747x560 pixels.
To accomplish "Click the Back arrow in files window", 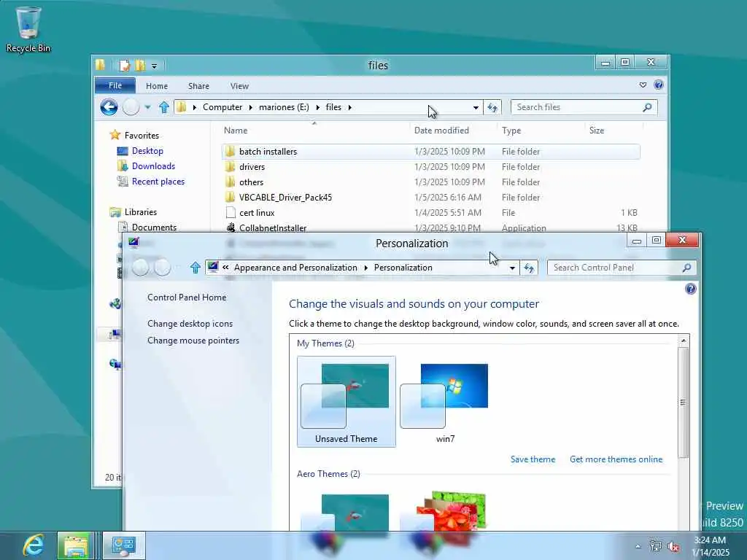I will click(109, 107).
